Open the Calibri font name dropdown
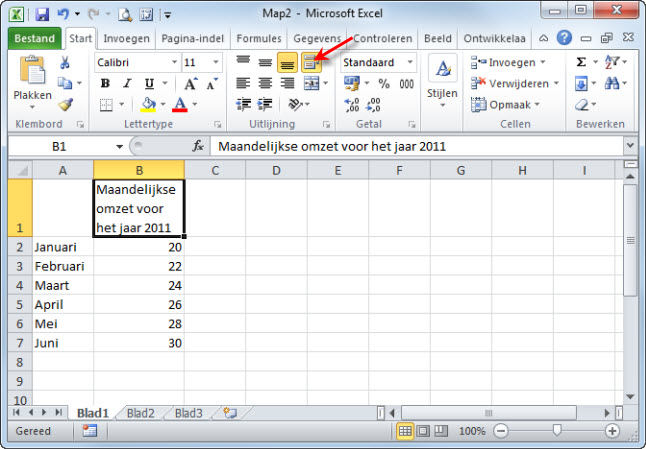 coord(174,62)
